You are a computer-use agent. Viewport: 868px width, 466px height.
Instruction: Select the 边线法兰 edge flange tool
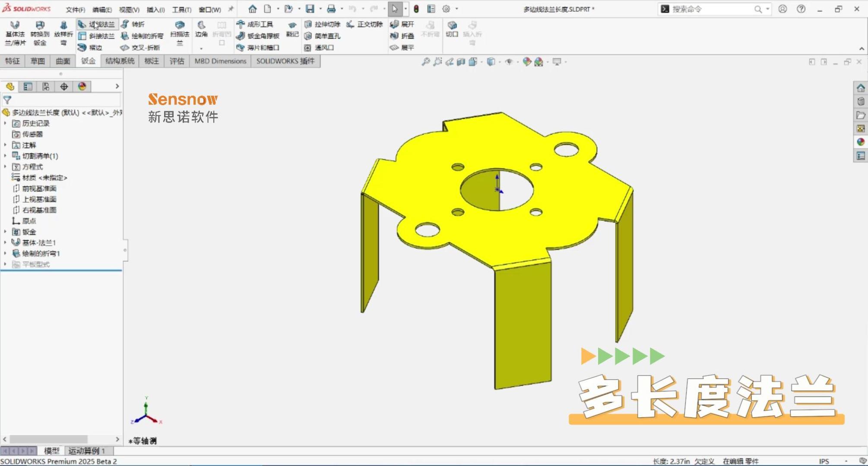tap(97, 25)
